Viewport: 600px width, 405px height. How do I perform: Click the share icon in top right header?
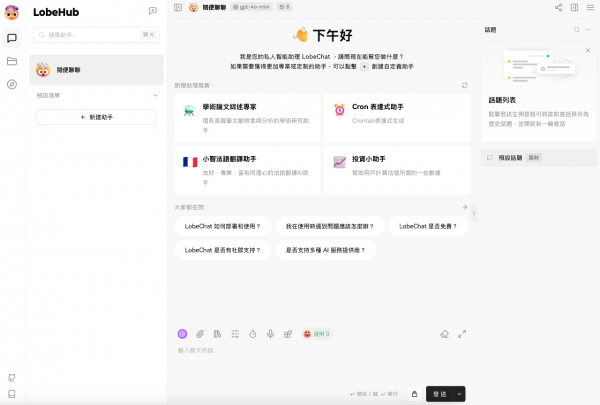559,7
